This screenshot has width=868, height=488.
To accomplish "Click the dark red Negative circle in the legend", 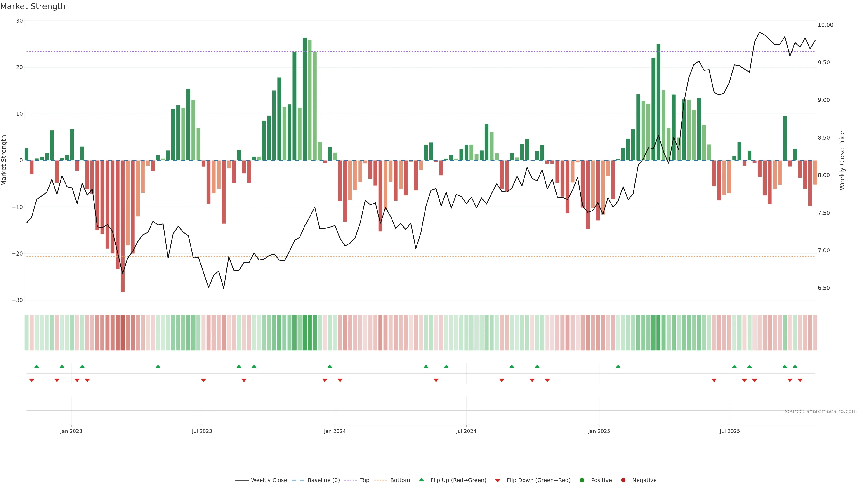I will tap(623, 480).
